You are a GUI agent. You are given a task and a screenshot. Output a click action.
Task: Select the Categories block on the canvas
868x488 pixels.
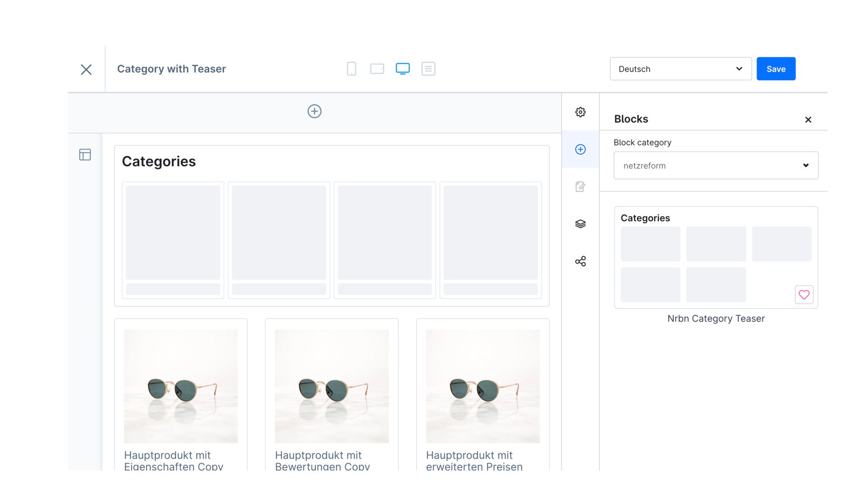331,225
